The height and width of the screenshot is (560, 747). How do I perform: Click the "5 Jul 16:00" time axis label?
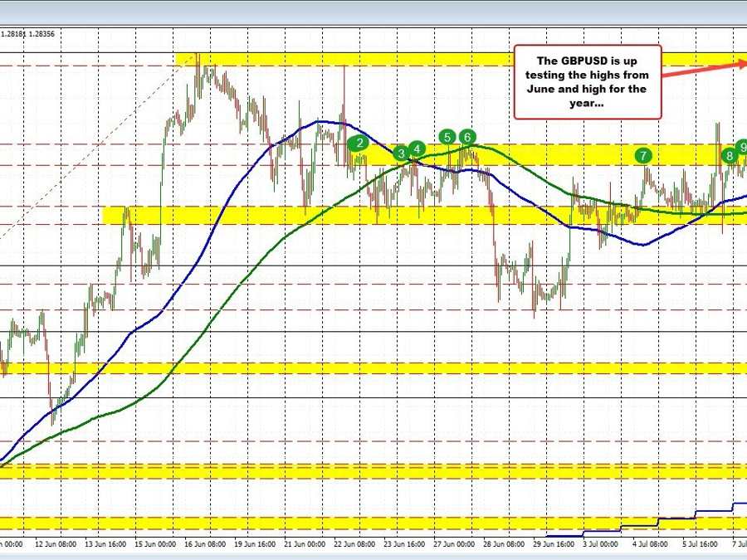(701, 543)
